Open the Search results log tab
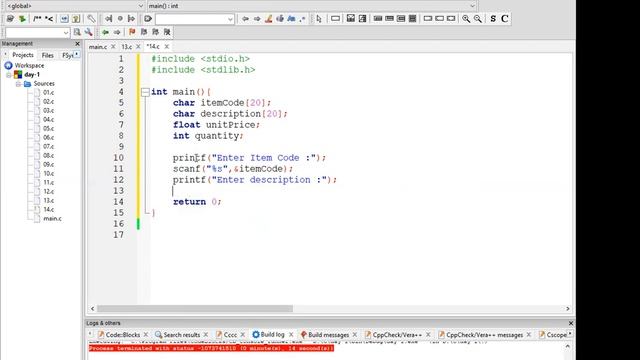 coord(182,335)
